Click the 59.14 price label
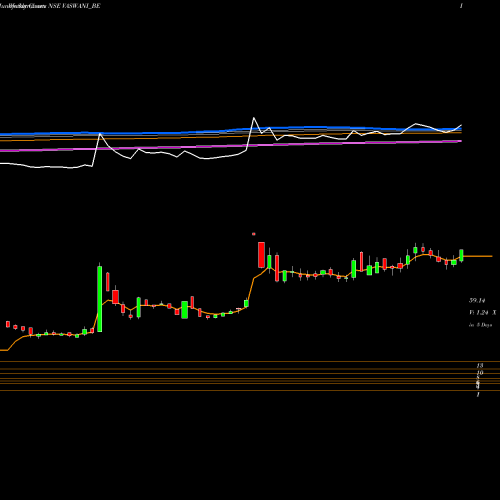The image size is (500, 500). point(477,301)
